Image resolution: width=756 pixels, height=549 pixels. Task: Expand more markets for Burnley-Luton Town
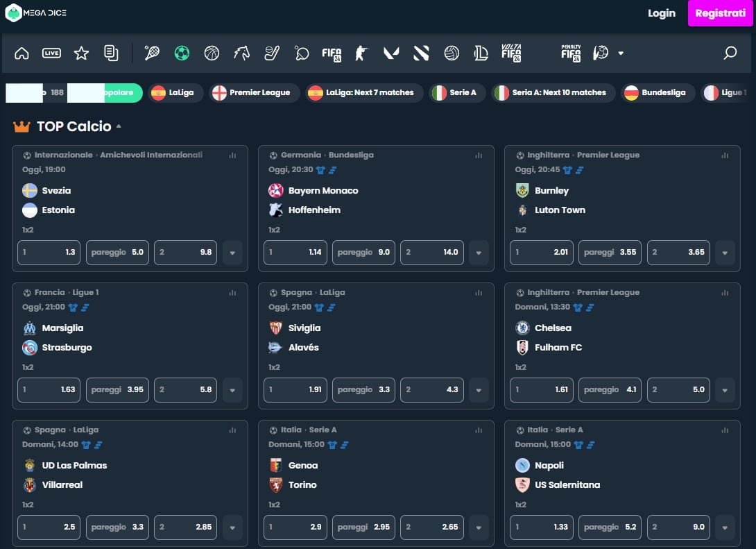tap(725, 253)
